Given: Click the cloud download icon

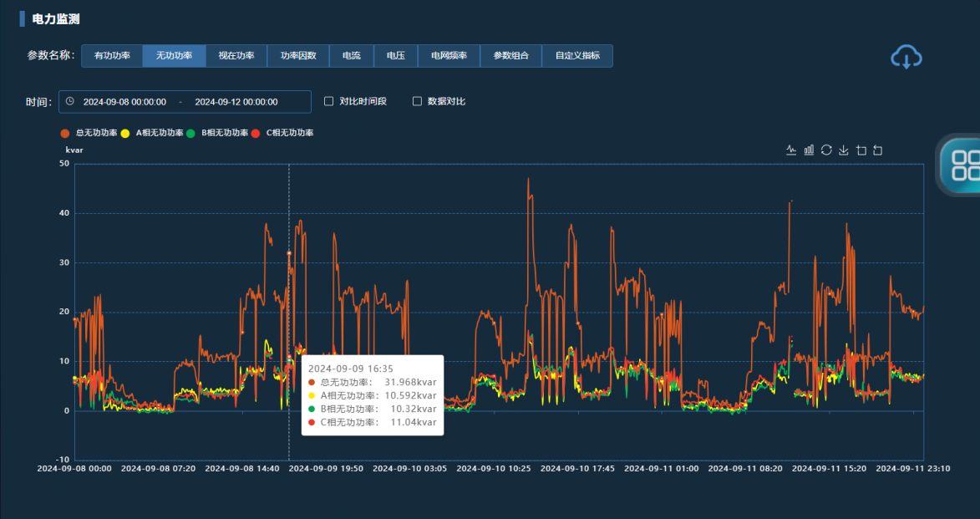Looking at the screenshot, I should click(906, 58).
